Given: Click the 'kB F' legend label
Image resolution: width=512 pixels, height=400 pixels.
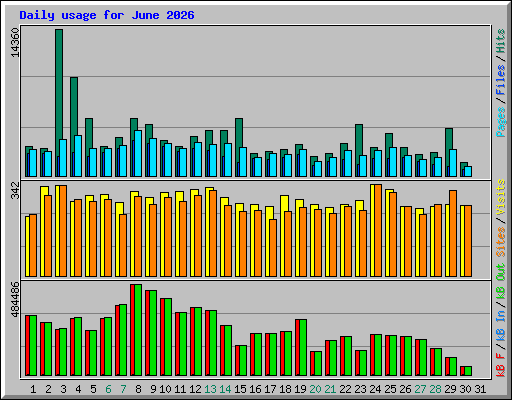Looking at the screenshot, I should point(501,365).
